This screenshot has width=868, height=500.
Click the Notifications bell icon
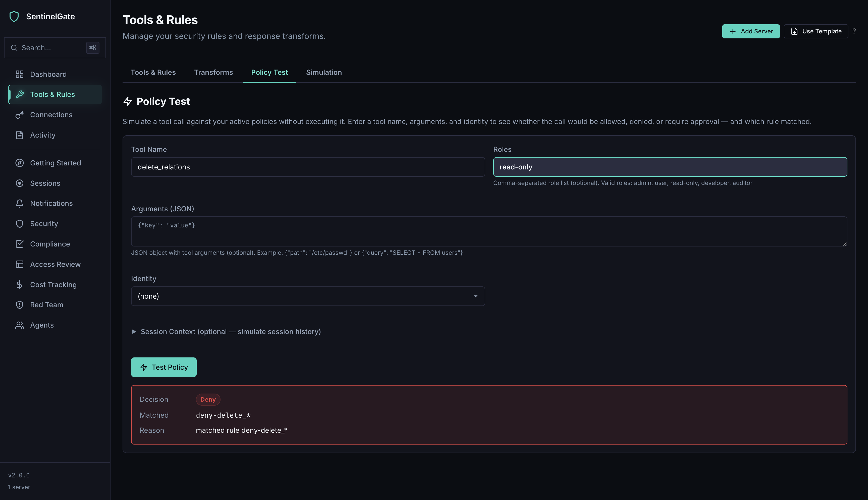click(20, 203)
